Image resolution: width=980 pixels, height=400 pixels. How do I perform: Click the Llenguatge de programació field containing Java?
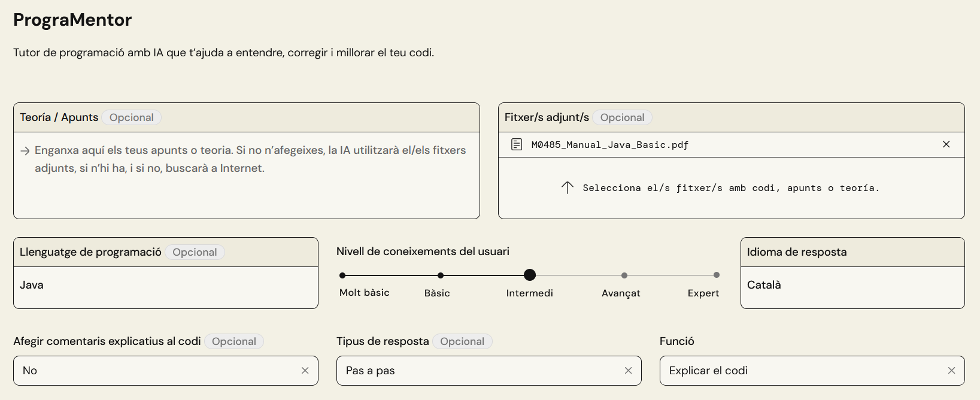pos(166,287)
